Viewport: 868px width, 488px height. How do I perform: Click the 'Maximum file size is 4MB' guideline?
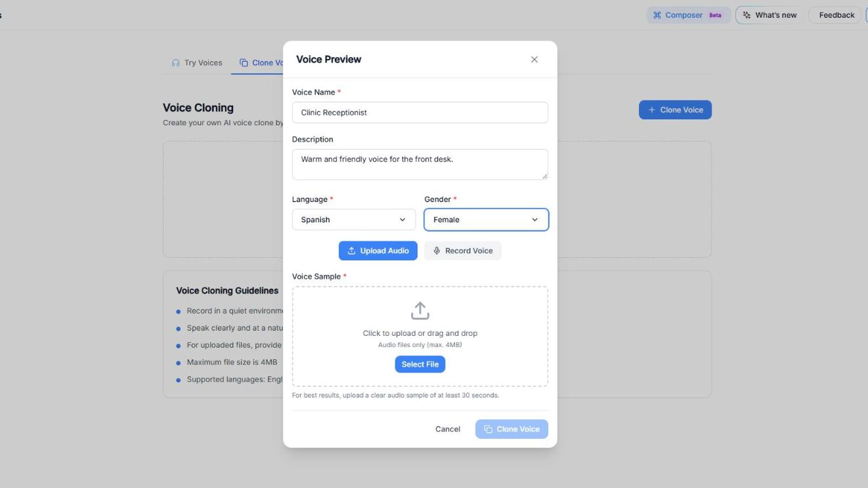232,362
